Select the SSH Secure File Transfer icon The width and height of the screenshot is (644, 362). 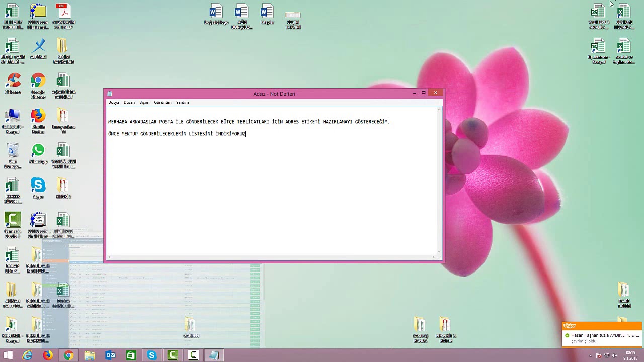tap(38, 16)
